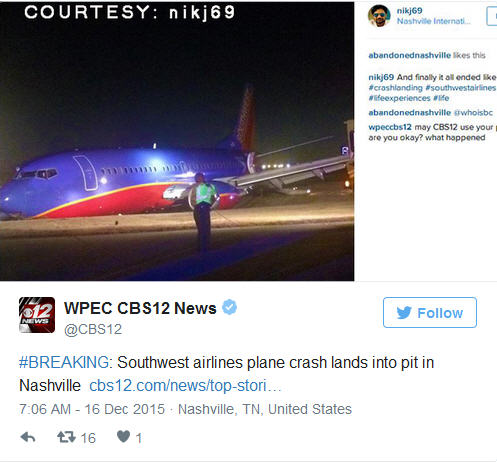497x463 pixels.
Task: Open the Southwest plane crash photo
Action: pyautogui.click(x=177, y=141)
